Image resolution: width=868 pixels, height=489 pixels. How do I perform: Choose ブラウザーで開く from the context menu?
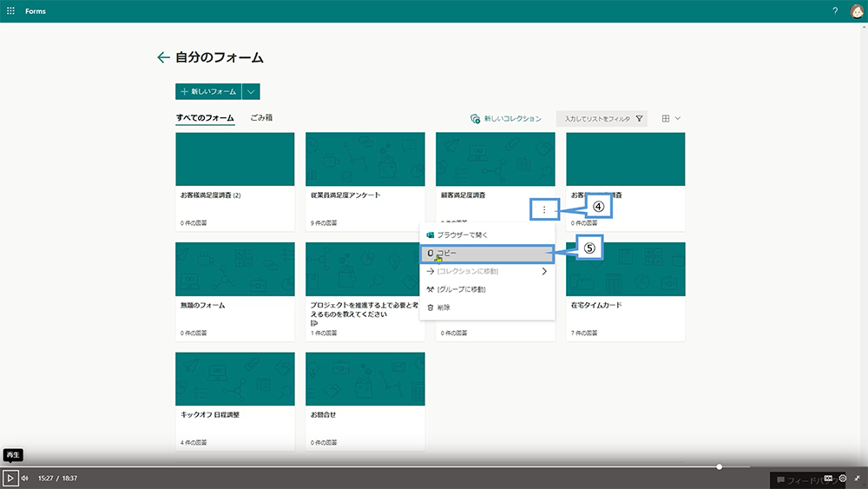pos(487,235)
